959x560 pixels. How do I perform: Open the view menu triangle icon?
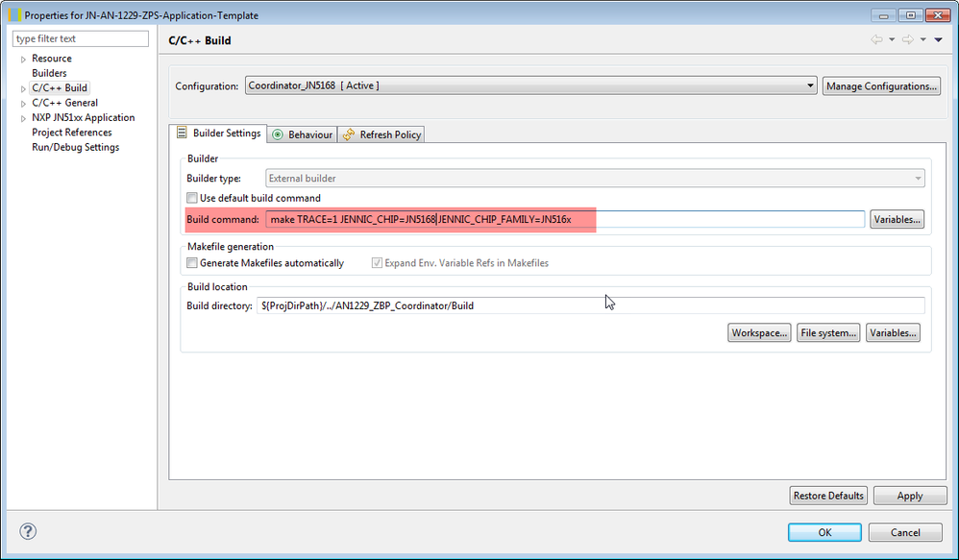click(938, 40)
